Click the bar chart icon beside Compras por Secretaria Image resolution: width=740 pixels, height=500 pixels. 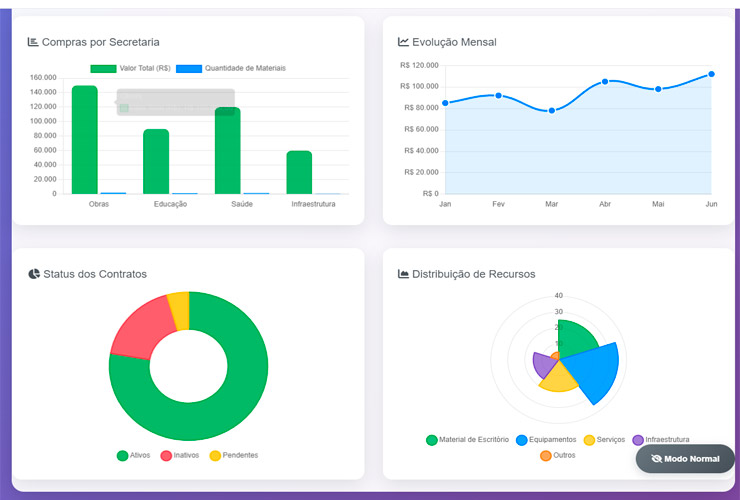[33, 42]
